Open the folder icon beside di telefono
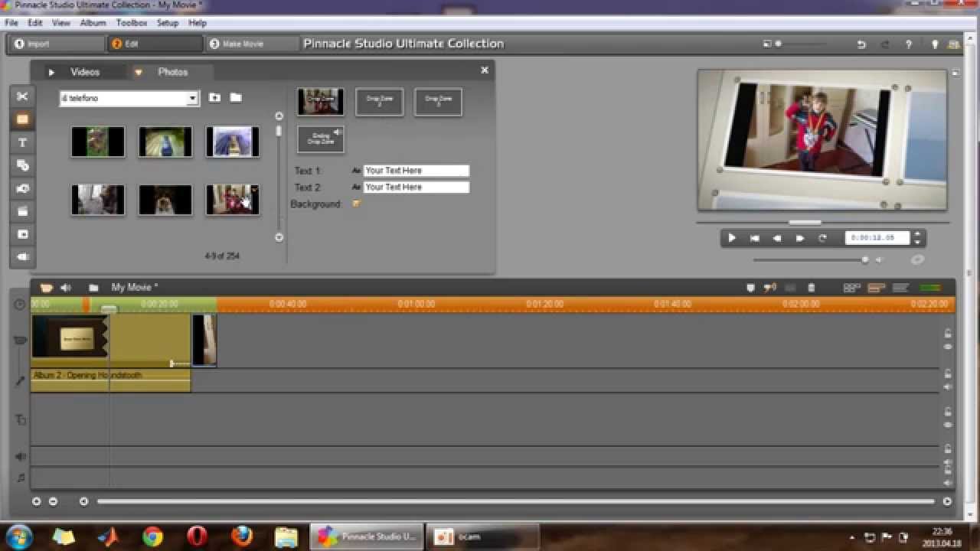The height and width of the screenshot is (551, 980). (236, 98)
